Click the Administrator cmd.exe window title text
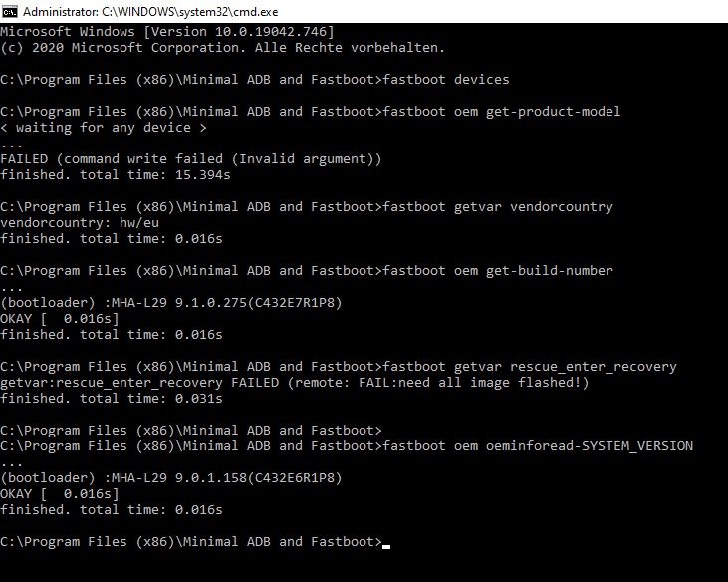Screen dimensions: 728x582 (150, 12)
